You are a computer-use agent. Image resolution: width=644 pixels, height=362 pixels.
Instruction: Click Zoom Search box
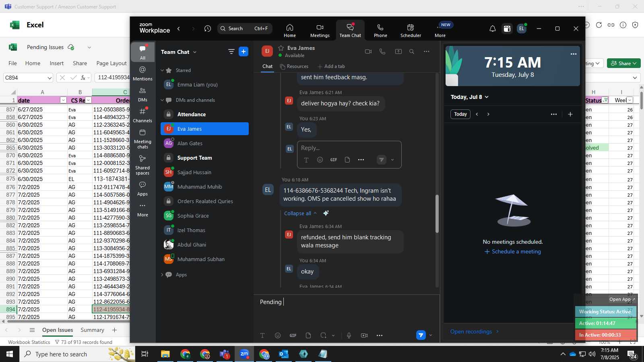(245, 29)
